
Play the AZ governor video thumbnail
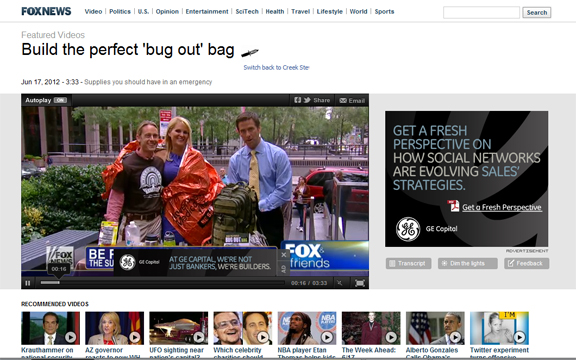pyautogui.click(x=115, y=328)
